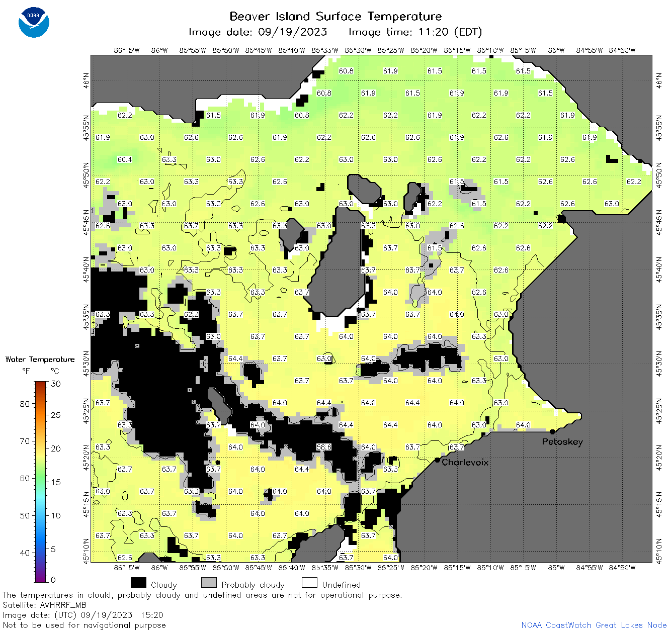Click the 0 tick on the Celsius scale
This screenshot has width=672, height=633.
(53, 580)
